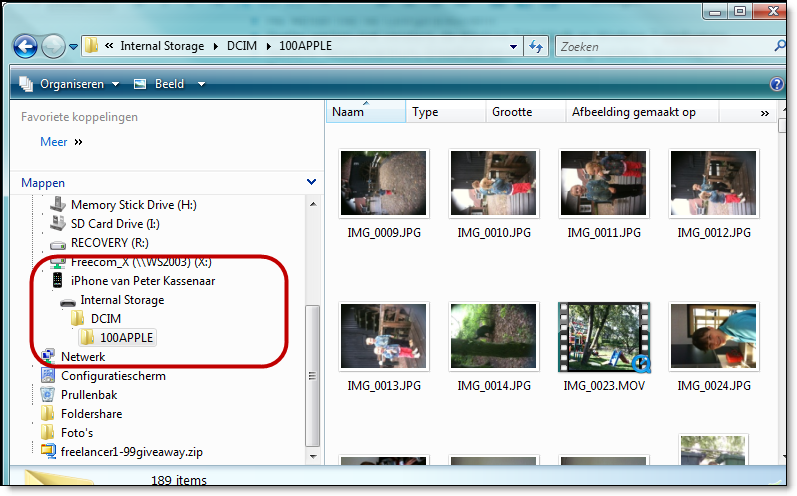The image size is (797, 496).
Task: Click the Memory Stick Drive icon
Action: (x=58, y=204)
